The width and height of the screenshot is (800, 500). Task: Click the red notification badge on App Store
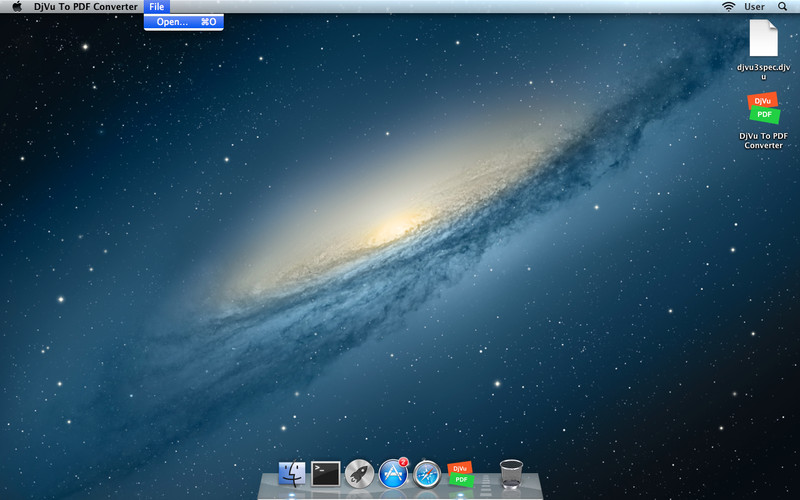403,461
